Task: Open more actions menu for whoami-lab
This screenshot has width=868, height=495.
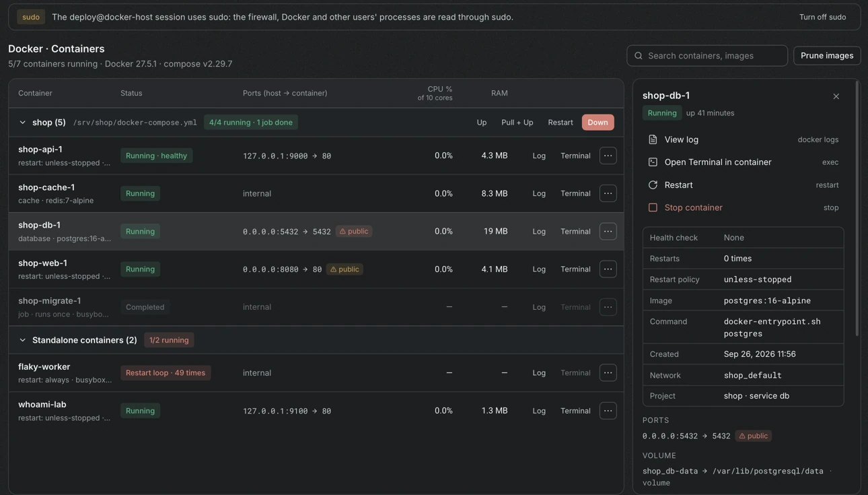Action: (608, 410)
